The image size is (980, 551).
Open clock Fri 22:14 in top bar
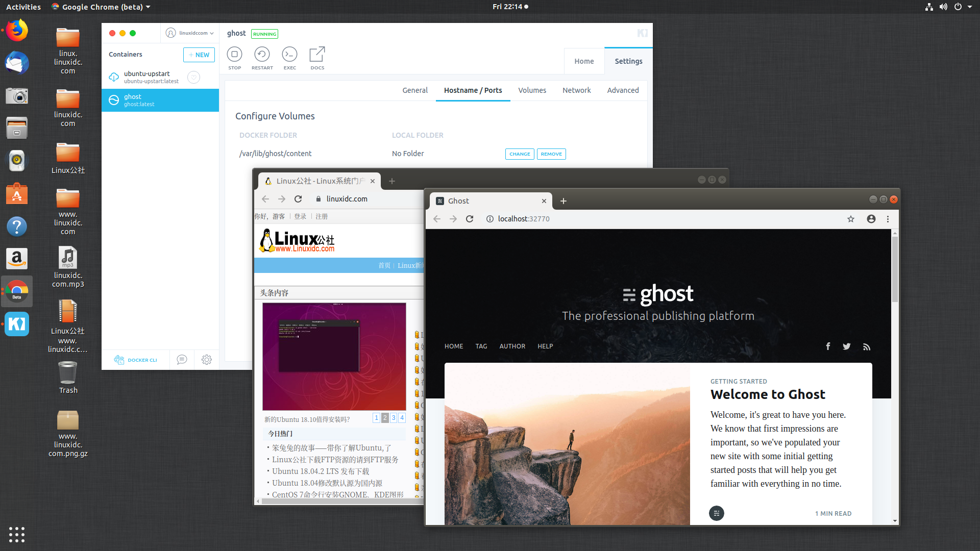510,7
